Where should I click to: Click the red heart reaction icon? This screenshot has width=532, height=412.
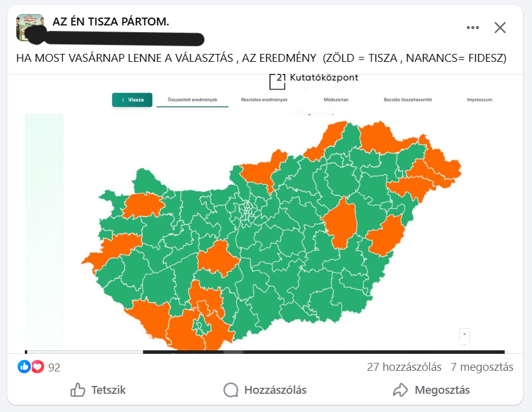pyautogui.click(x=38, y=367)
